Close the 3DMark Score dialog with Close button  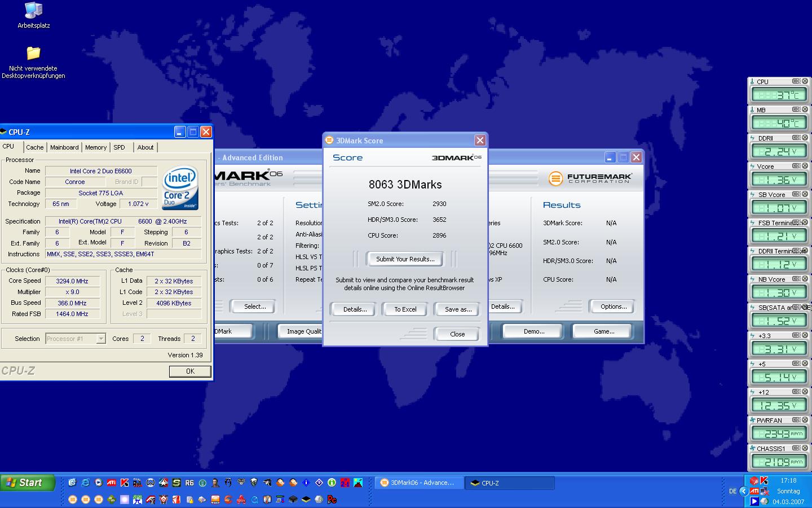[x=457, y=334]
